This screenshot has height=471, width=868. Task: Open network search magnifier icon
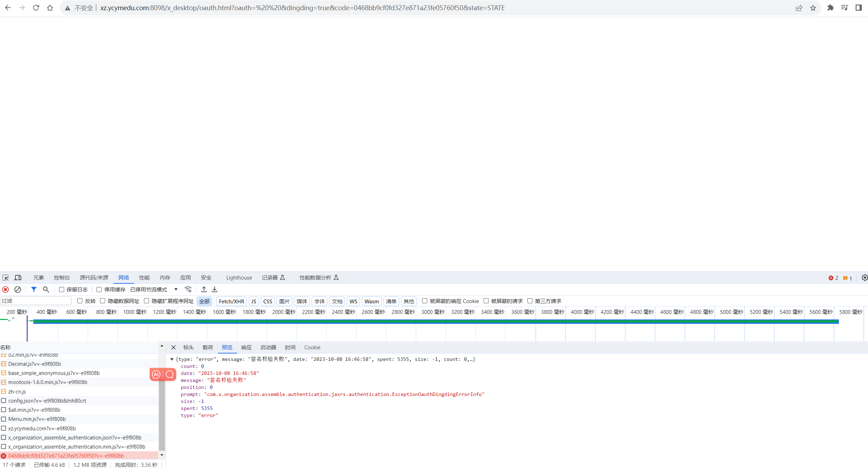46,289
